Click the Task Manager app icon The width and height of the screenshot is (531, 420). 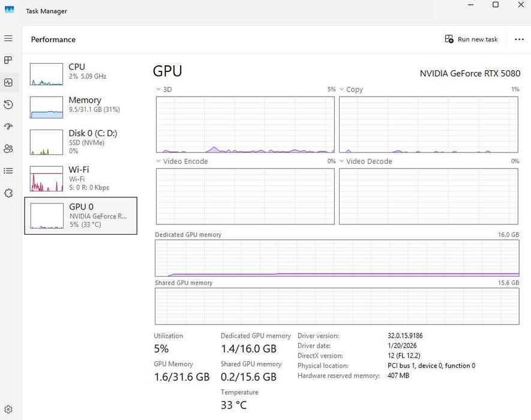[x=9, y=10]
